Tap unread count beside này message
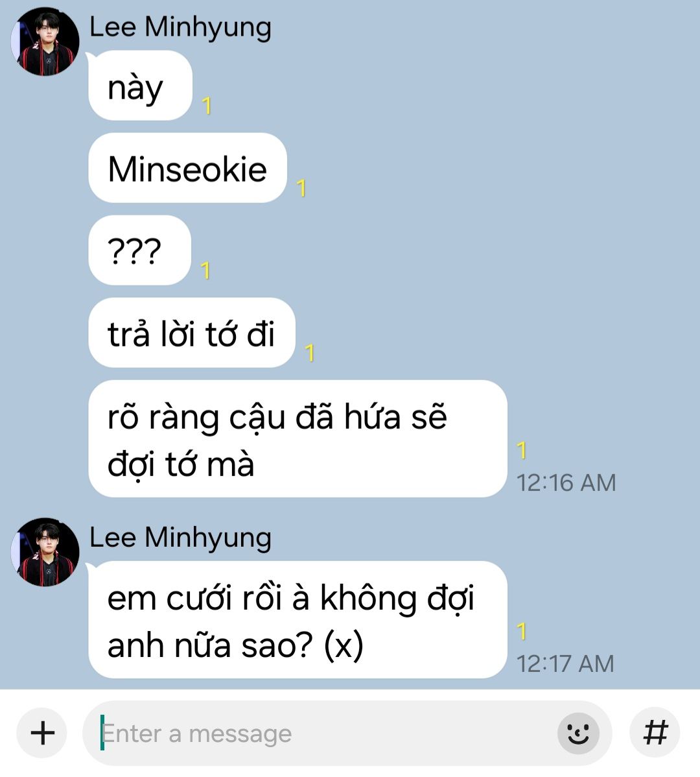Image resolution: width=700 pixels, height=777 pixels. pyautogui.click(x=207, y=106)
